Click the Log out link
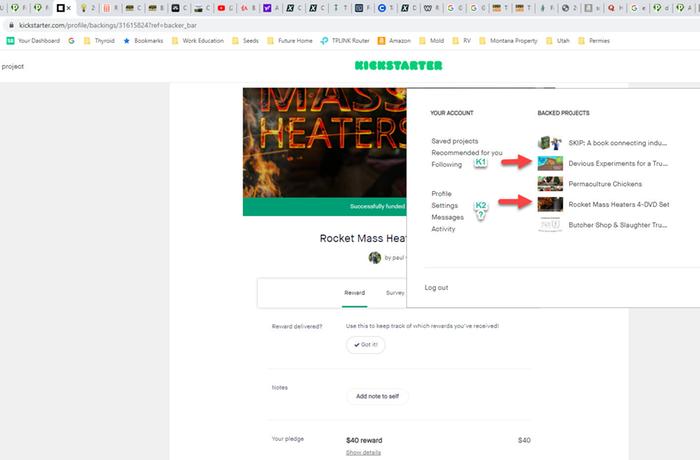This screenshot has height=460, width=700. [436, 287]
